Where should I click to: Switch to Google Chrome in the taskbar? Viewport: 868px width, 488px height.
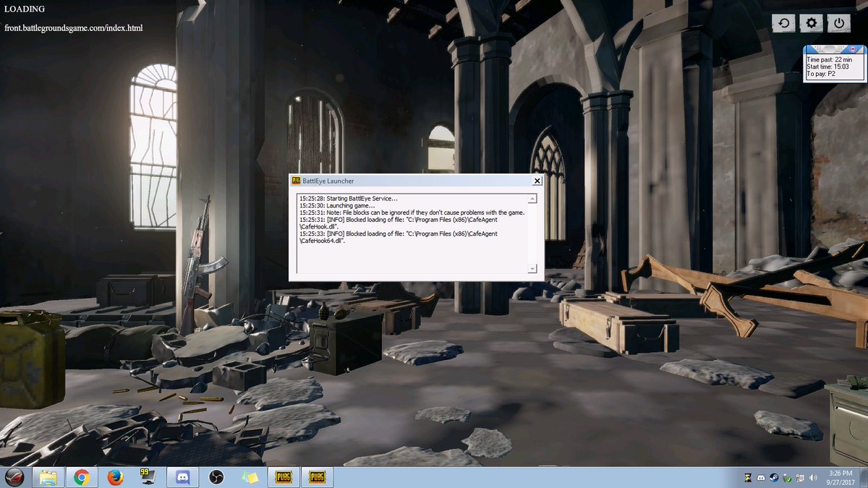[x=81, y=477]
